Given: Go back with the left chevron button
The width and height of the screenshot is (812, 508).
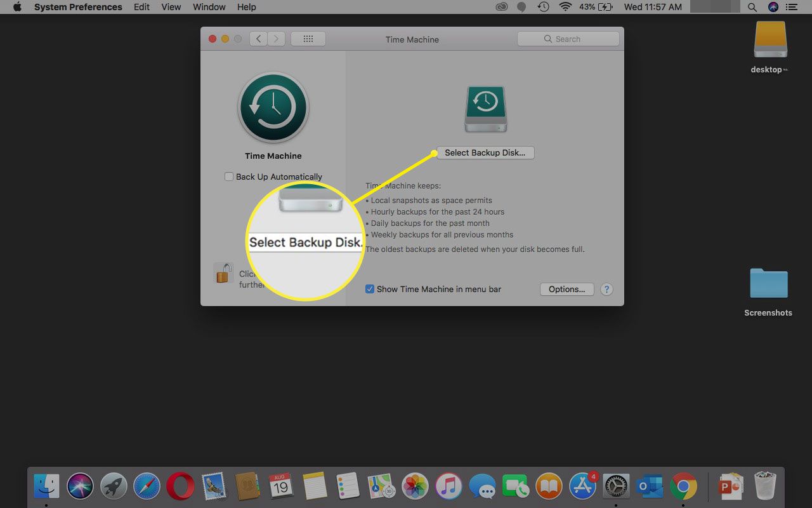Looking at the screenshot, I should pyautogui.click(x=258, y=39).
